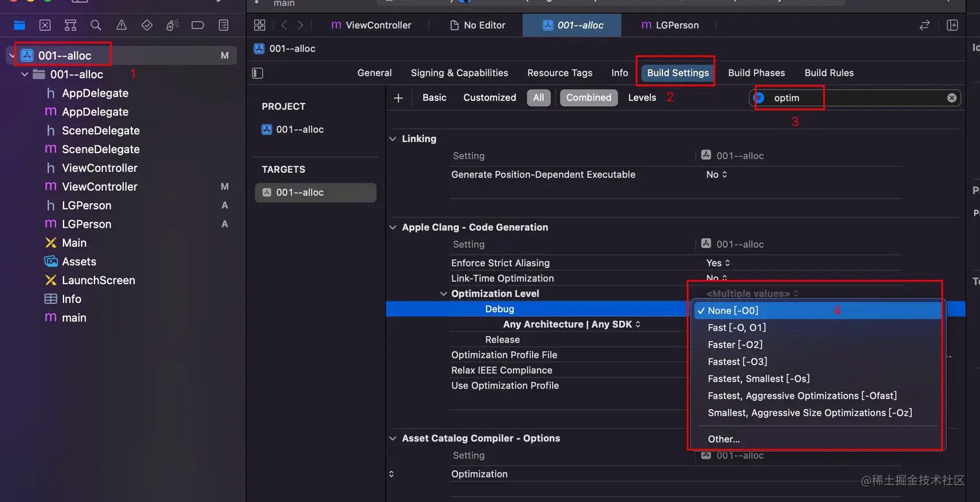Add editor on right
This screenshot has width=980, height=502.
pos(952,25)
